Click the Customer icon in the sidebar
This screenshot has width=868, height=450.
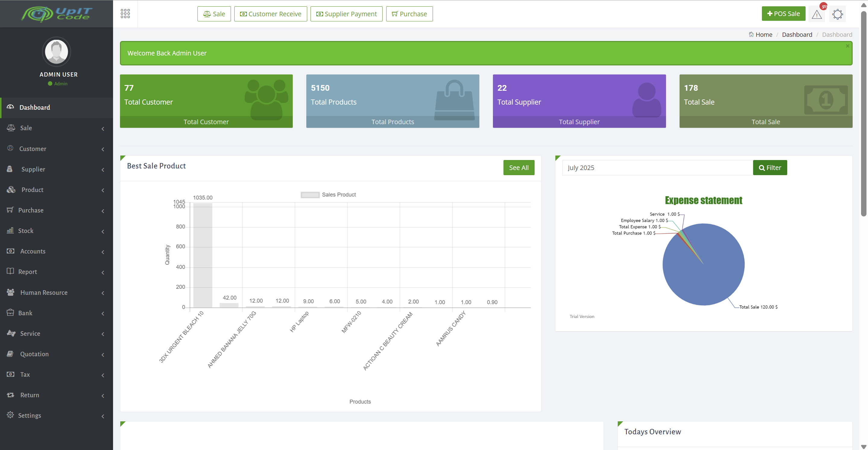point(10,148)
